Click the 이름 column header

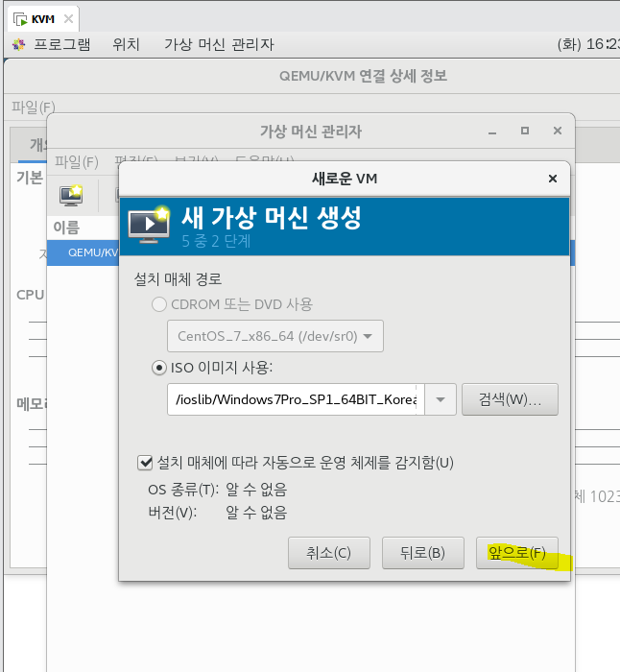pos(66,228)
